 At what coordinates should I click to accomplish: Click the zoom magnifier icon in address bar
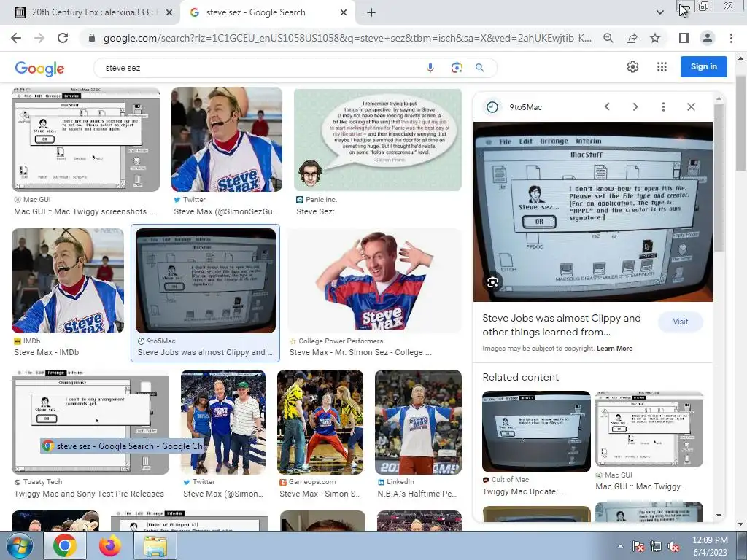[x=608, y=38]
